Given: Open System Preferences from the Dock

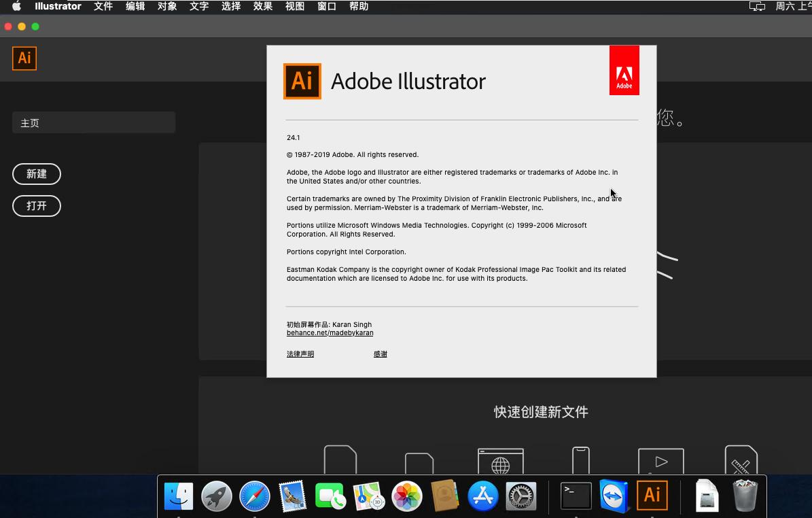Looking at the screenshot, I should 521,496.
